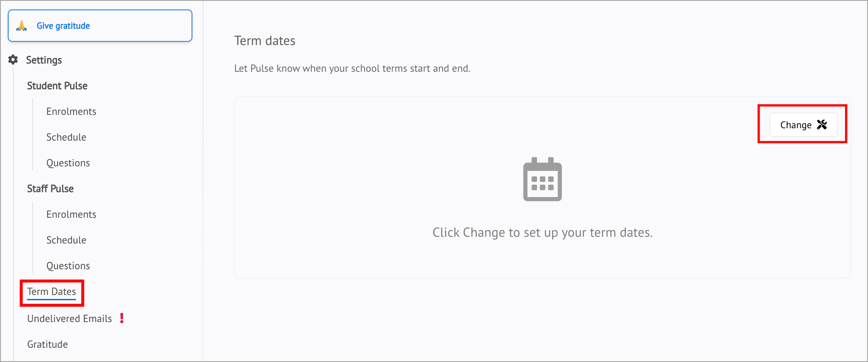Click the 'Click Change to set up' message
The height and width of the screenshot is (362, 868).
click(542, 233)
